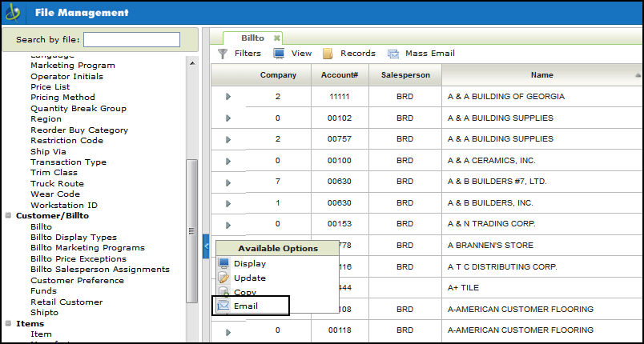644x344 pixels.
Task: Click the Display option icon
Action: click(x=224, y=264)
